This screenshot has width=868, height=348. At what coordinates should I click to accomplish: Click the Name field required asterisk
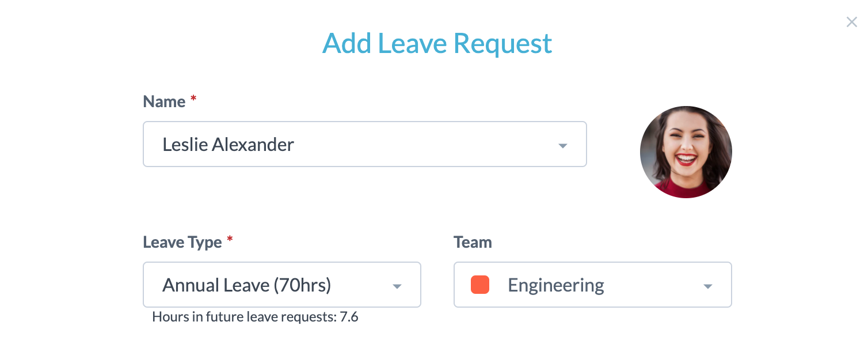point(193,98)
